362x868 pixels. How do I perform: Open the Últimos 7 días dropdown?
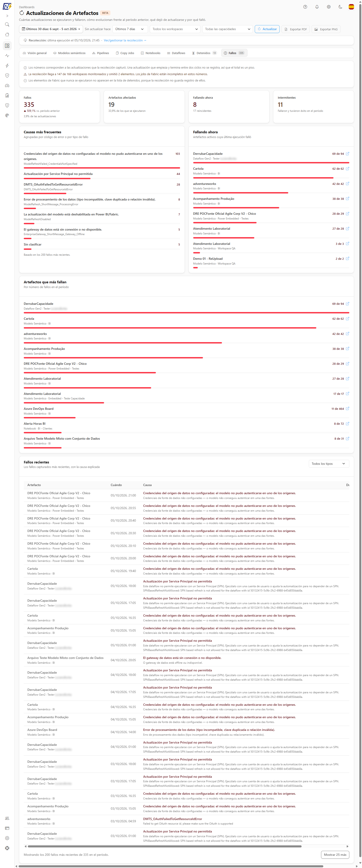pyautogui.click(x=130, y=29)
